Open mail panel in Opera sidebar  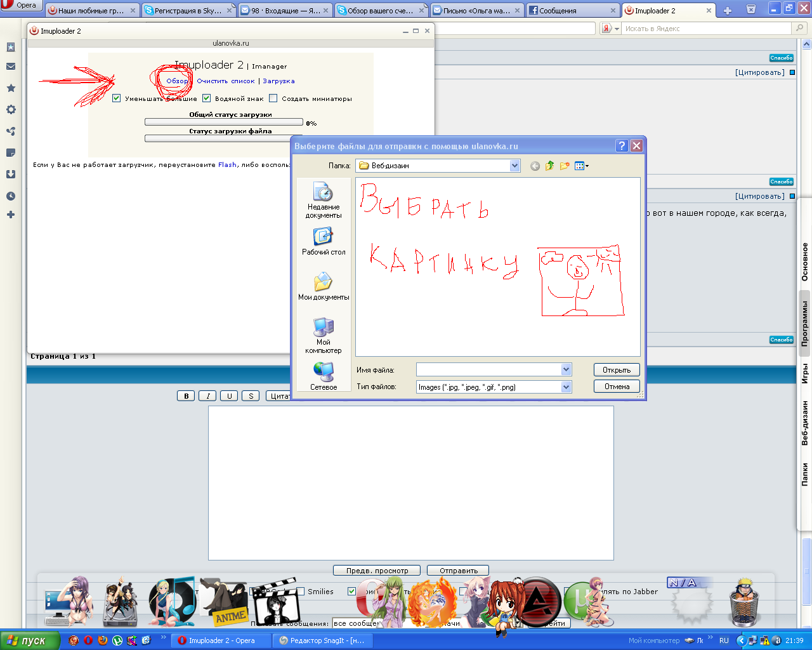[11, 67]
